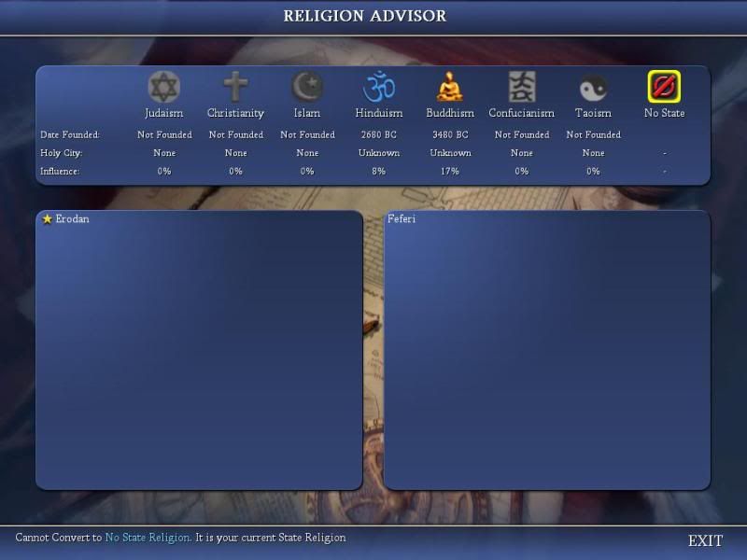Click the gold star beside Erodan
The height and width of the screenshot is (560, 747).
[x=47, y=219]
